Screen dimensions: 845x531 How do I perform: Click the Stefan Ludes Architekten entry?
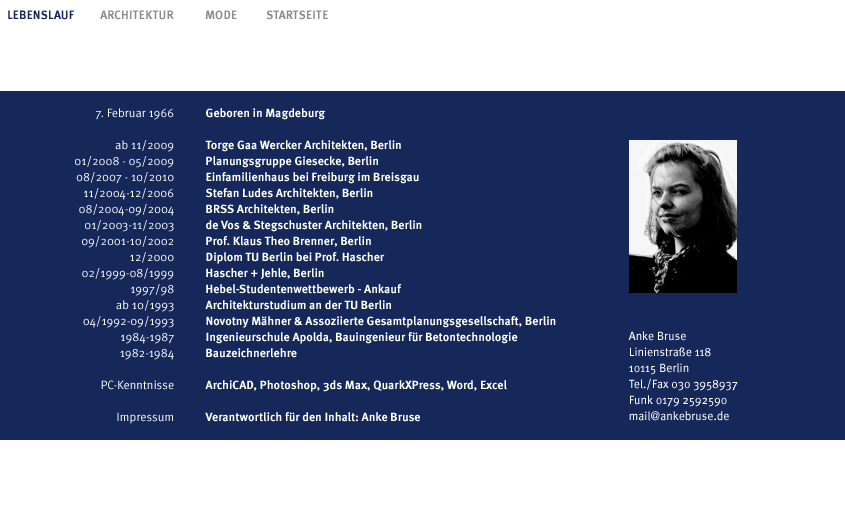click(289, 193)
